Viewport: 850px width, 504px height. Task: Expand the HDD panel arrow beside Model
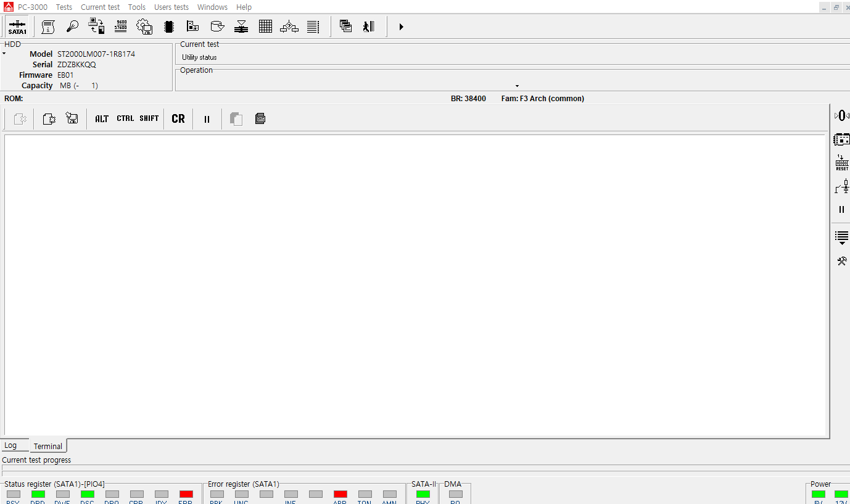click(x=4, y=54)
